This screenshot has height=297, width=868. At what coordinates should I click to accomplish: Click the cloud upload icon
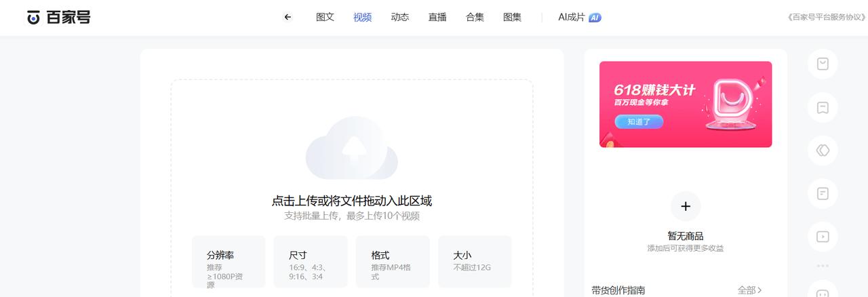(351, 147)
